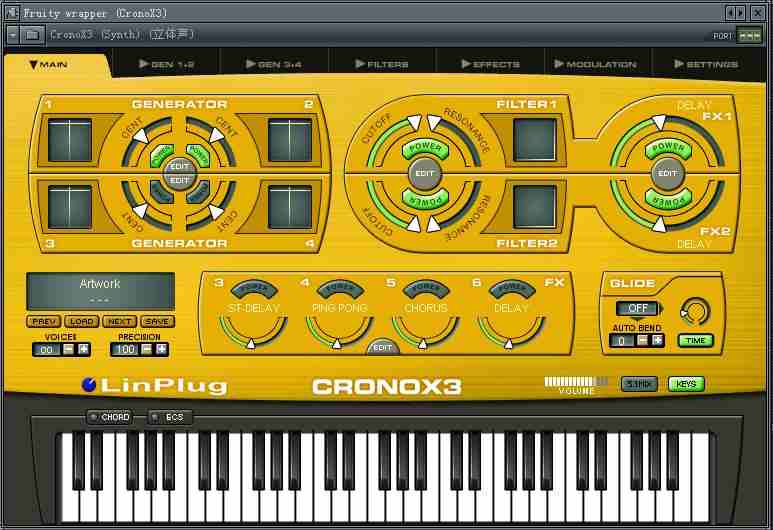Increase VOICES with the plus button

(x=84, y=350)
